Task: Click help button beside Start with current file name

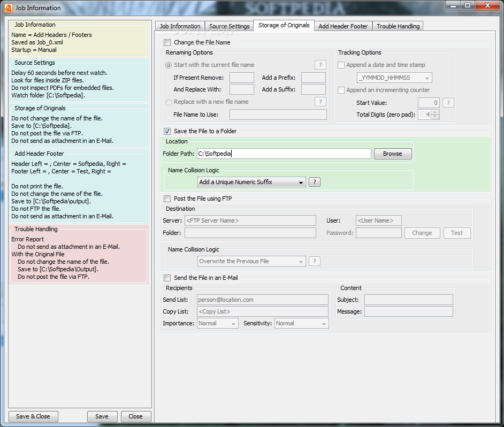Action: (x=320, y=65)
